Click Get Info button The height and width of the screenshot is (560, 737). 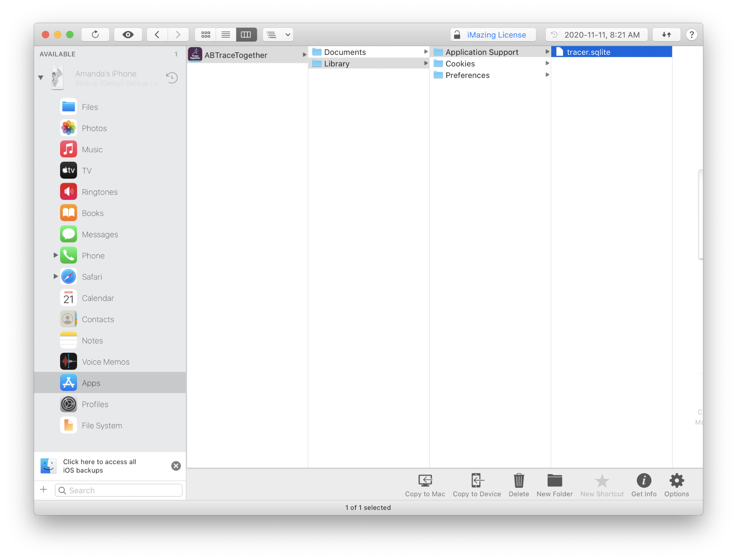[x=644, y=485]
